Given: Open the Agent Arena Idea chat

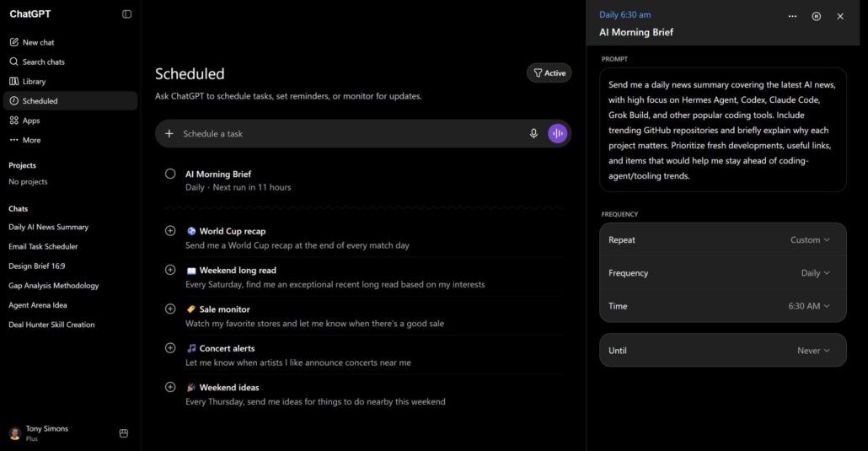Looking at the screenshot, I should (x=38, y=304).
